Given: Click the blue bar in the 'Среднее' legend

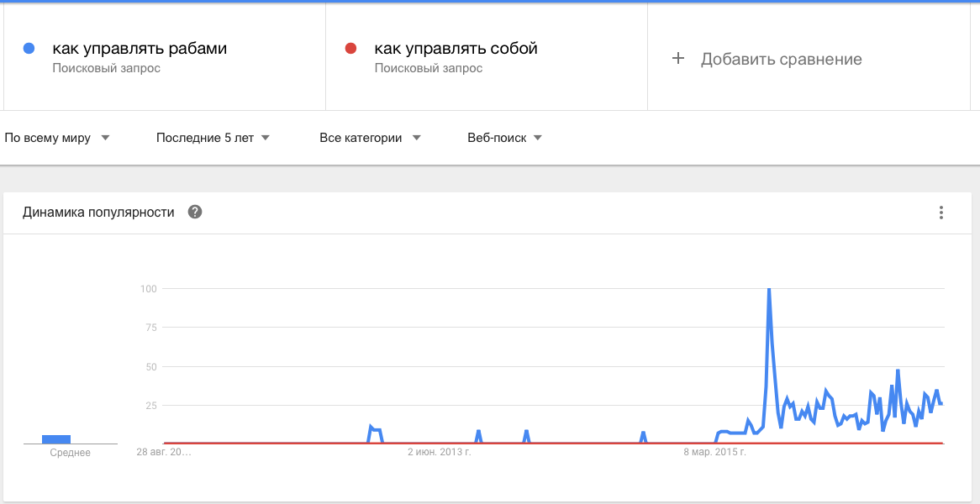Looking at the screenshot, I should pyautogui.click(x=55, y=438).
